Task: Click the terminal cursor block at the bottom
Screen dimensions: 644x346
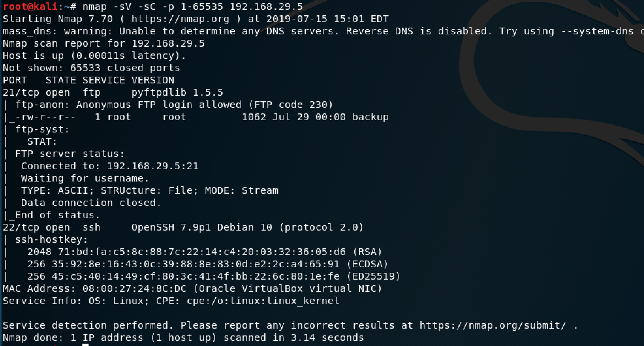Action: click(x=85, y=345)
